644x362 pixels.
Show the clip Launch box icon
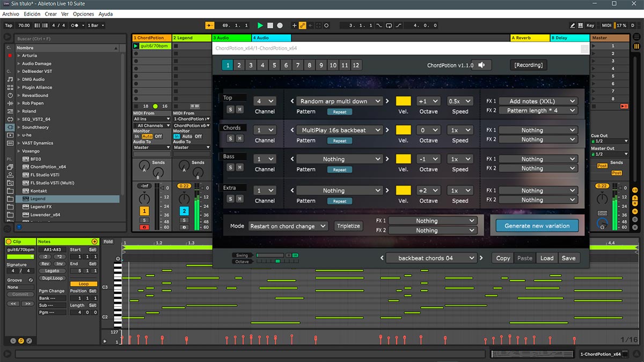pos(13,341)
